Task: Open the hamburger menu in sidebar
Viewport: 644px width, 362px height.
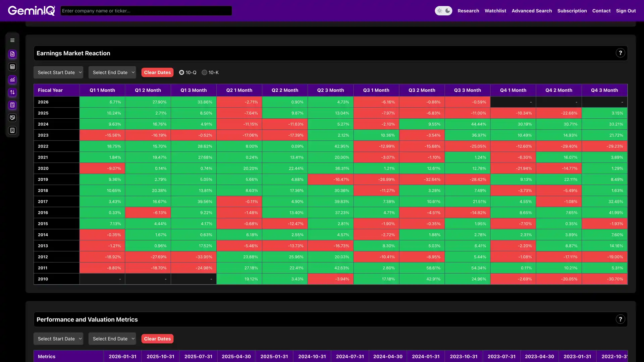Action: pyautogui.click(x=12, y=40)
